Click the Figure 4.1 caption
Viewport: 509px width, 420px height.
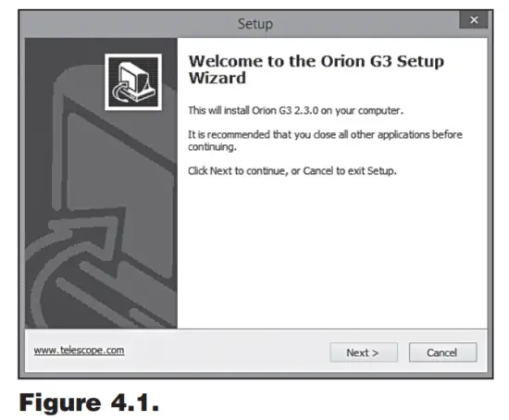[89, 402]
